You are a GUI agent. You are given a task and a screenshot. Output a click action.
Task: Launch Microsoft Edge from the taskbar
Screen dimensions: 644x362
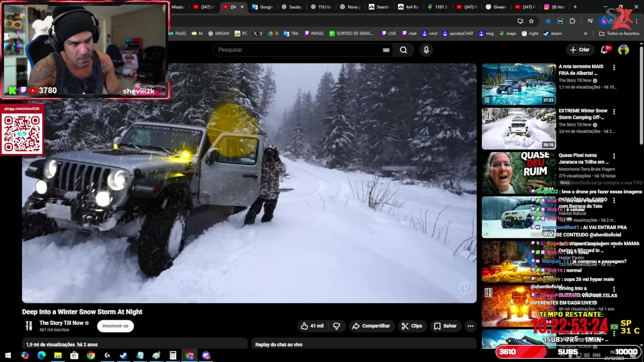[41, 355]
